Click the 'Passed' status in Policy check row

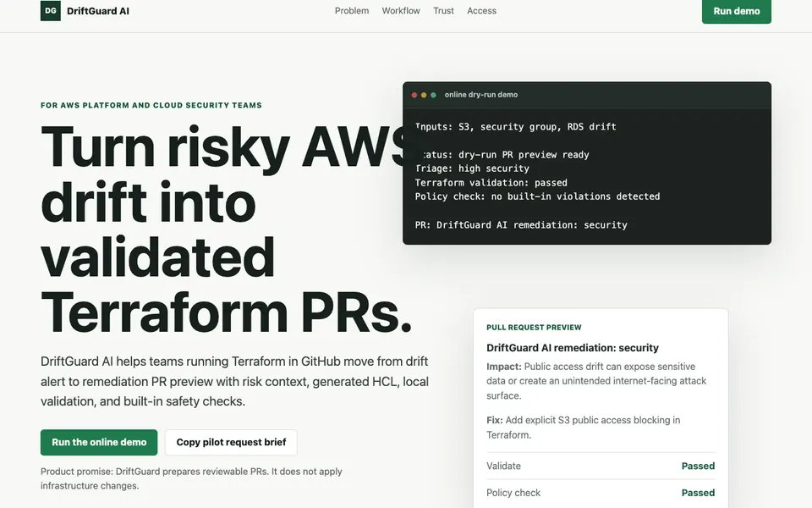click(x=698, y=493)
